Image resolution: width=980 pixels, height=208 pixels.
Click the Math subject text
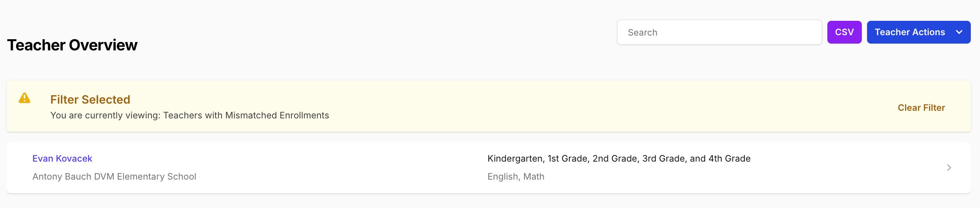coord(534,176)
